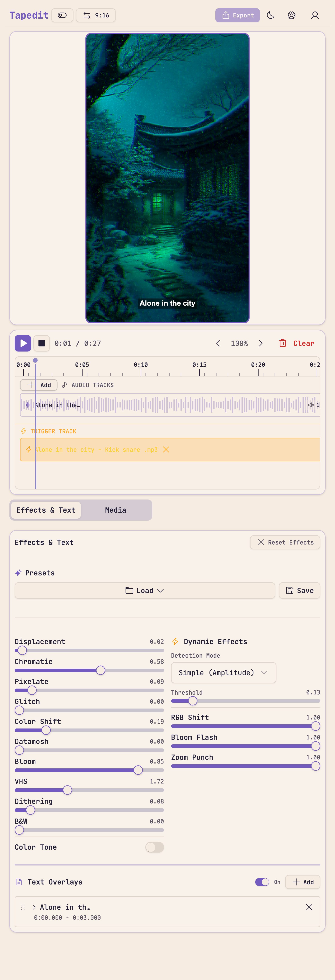335x980 pixels.
Task: Remove trigger track file with X
Action: (x=166, y=450)
